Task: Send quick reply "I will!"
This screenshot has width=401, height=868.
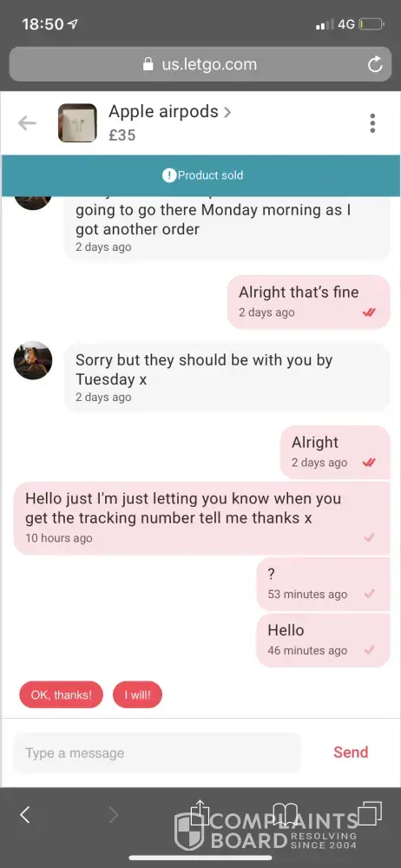Action: (x=137, y=694)
